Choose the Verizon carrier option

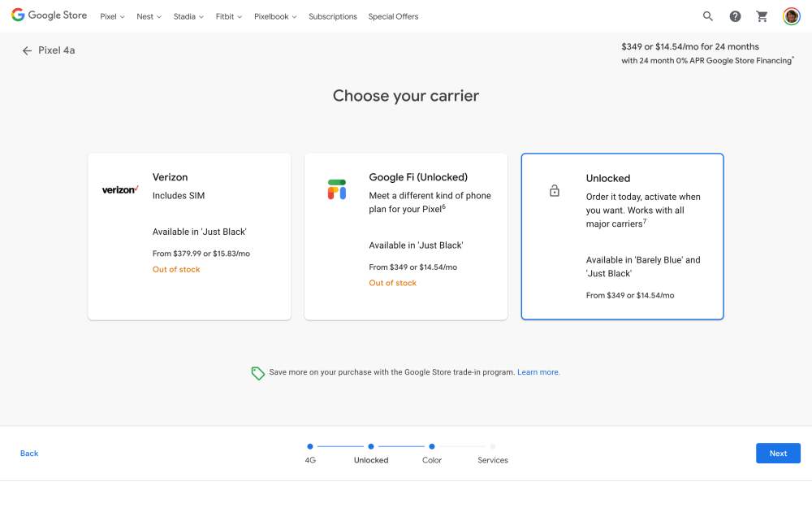(189, 237)
